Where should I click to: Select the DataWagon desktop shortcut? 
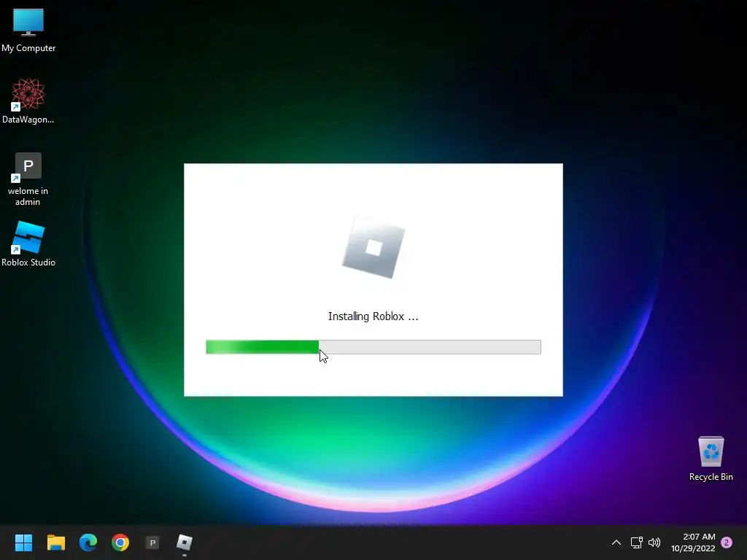28,101
